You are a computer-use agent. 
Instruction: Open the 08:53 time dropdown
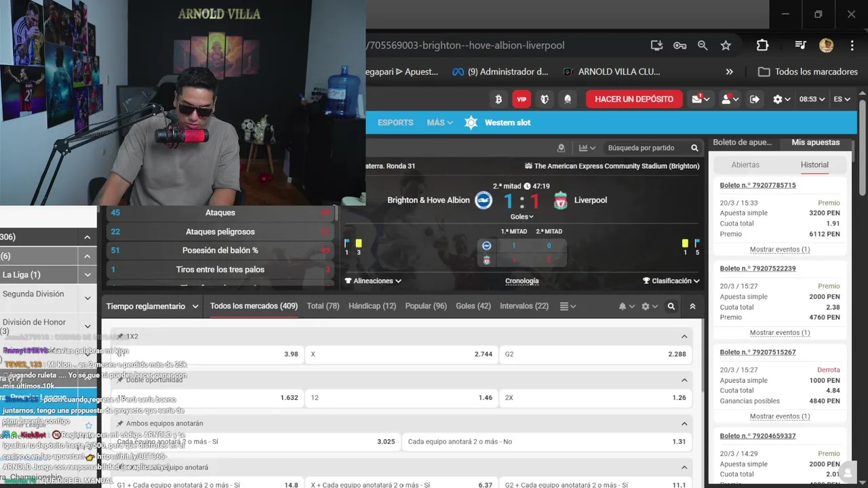coord(812,99)
